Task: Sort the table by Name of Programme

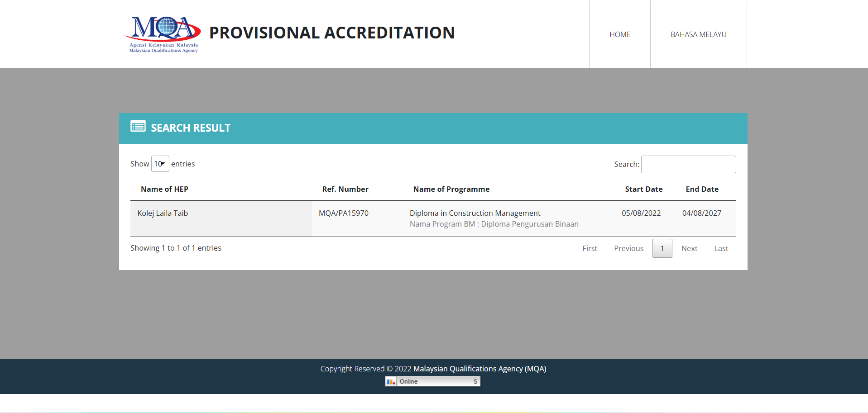Action: point(451,189)
